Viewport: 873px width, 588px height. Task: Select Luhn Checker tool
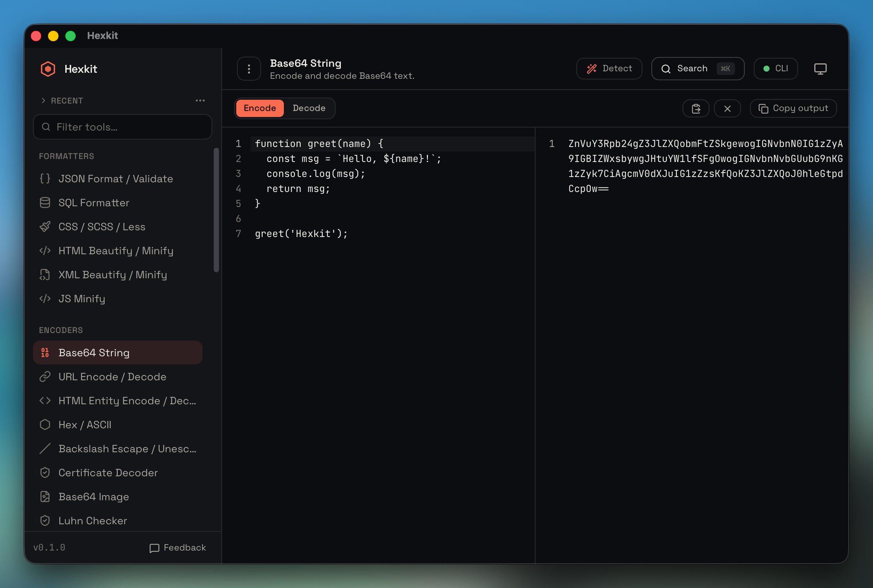pyautogui.click(x=118, y=521)
